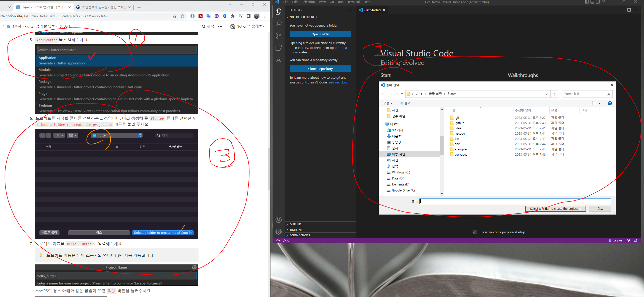Image resolution: width=644 pixels, height=297 pixels.
Task: Switch to the Get Started editor tab
Action: pyautogui.click(x=372, y=10)
